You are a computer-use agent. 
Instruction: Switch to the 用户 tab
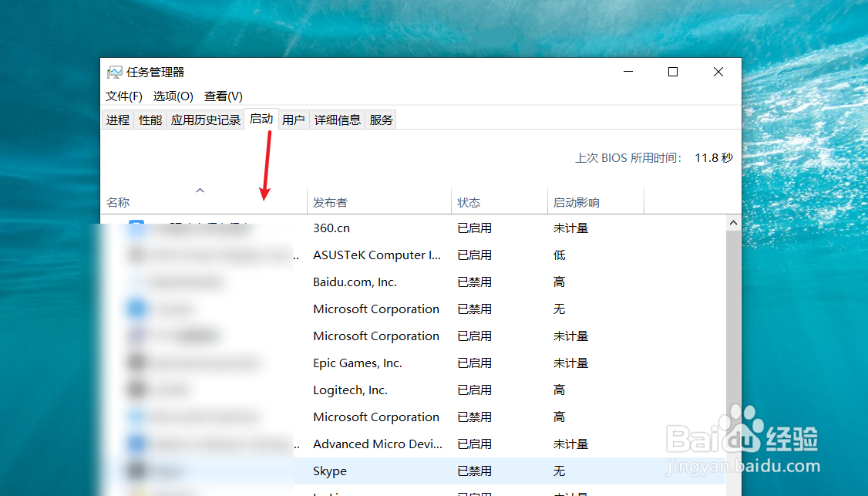tap(294, 120)
